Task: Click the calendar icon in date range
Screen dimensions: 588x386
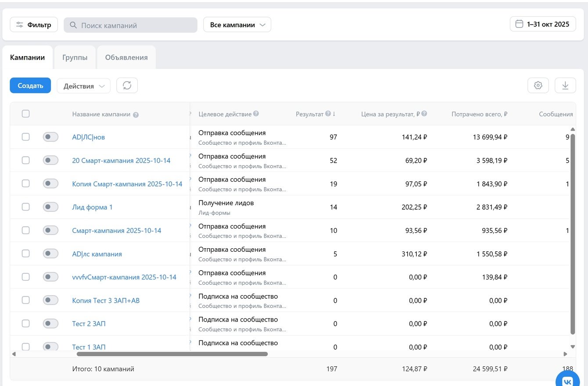Action: point(519,24)
